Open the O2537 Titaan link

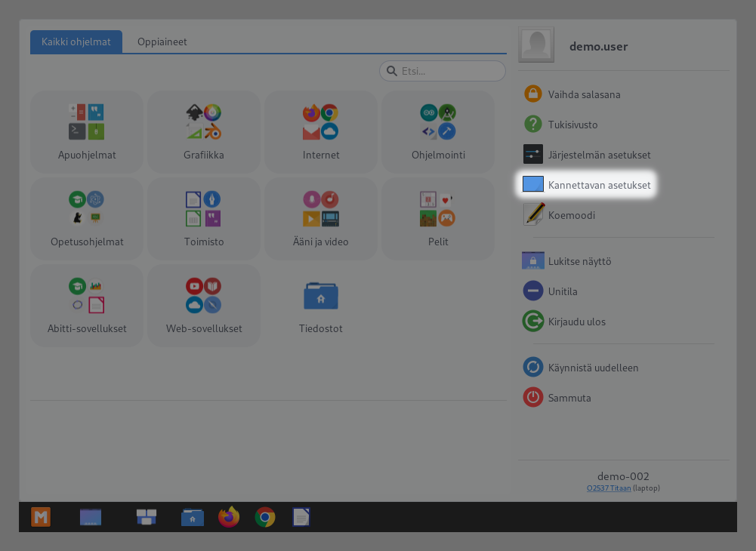[608, 488]
